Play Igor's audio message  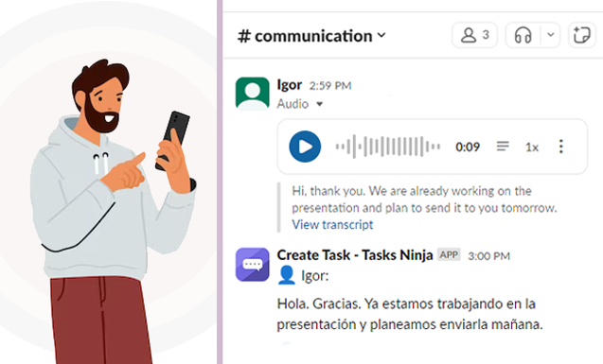[x=305, y=147]
